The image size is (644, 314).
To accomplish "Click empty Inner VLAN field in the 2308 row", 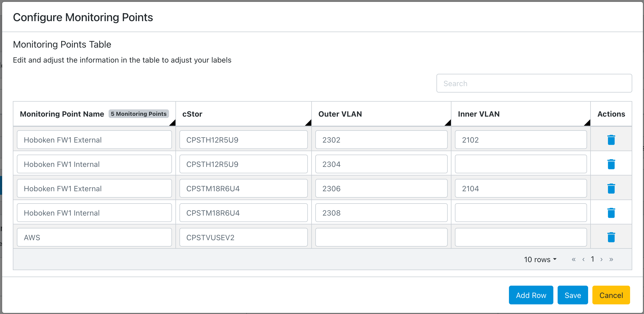I will [x=521, y=213].
